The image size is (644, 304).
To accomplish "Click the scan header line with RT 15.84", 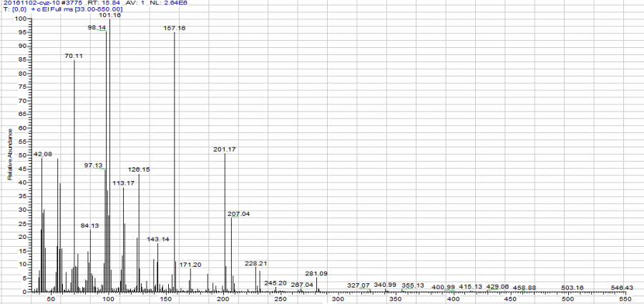I will (95, 2).
